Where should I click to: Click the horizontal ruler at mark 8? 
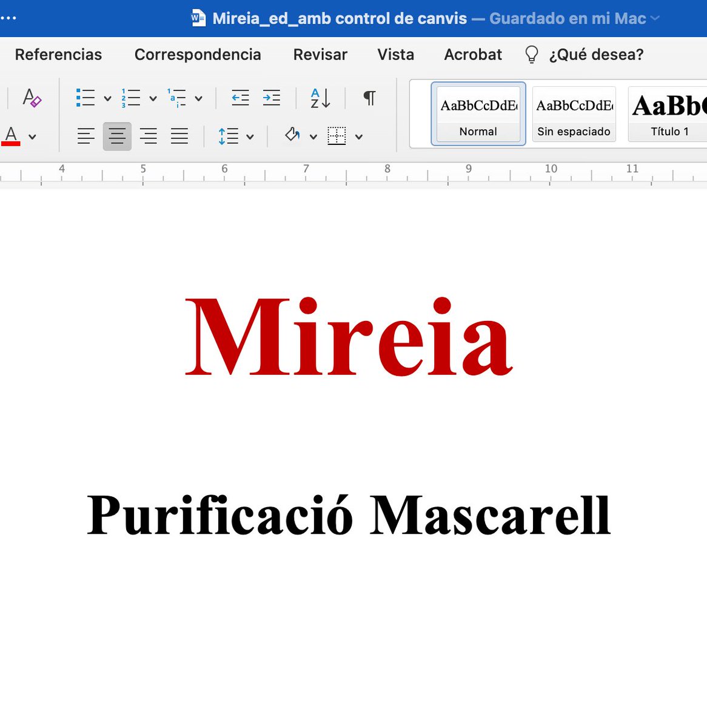[387, 170]
